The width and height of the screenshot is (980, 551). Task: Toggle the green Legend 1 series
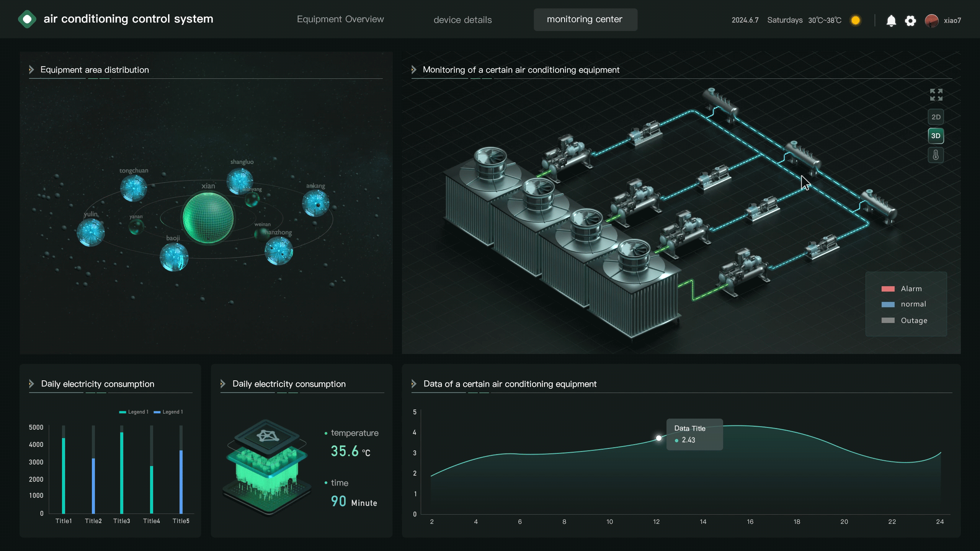134,412
